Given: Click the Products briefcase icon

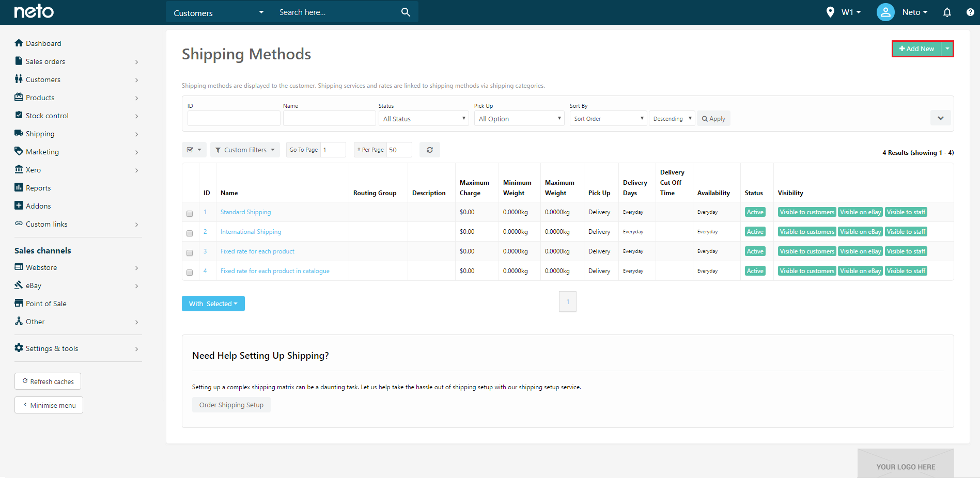Looking at the screenshot, I should click(x=19, y=97).
